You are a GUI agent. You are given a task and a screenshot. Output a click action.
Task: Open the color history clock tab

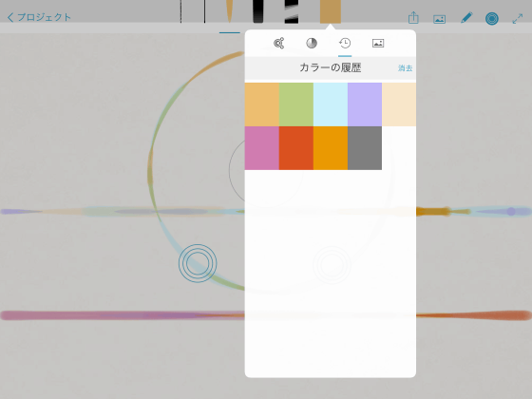point(345,43)
